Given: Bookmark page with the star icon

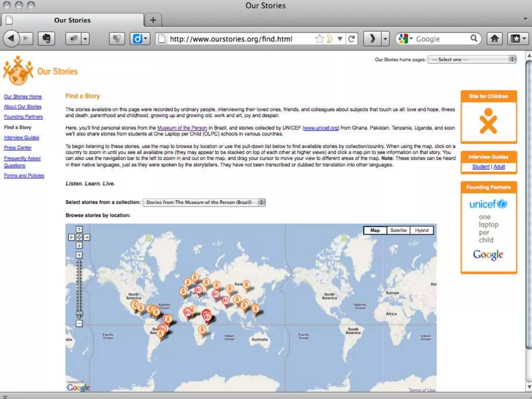Looking at the screenshot, I should coord(319,39).
